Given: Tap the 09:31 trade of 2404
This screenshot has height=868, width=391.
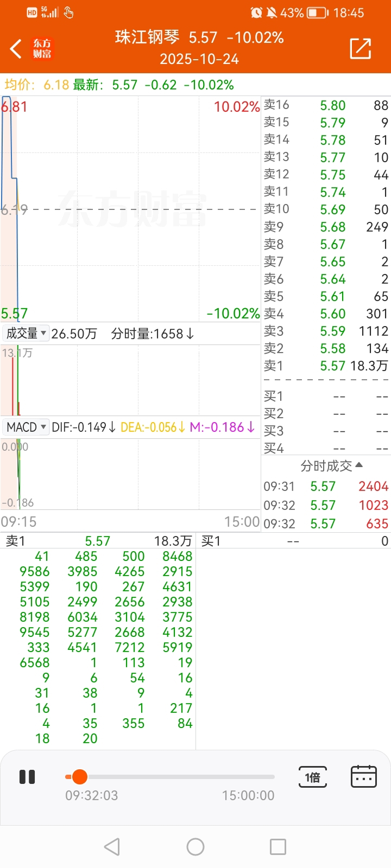Looking at the screenshot, I should click(x=326, y=487).
